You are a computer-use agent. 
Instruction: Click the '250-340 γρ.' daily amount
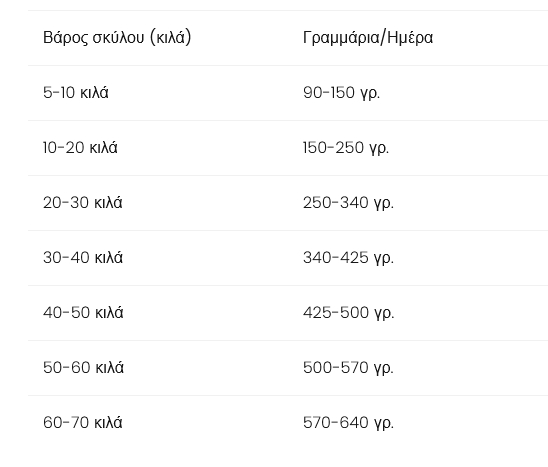coord(348,203)
